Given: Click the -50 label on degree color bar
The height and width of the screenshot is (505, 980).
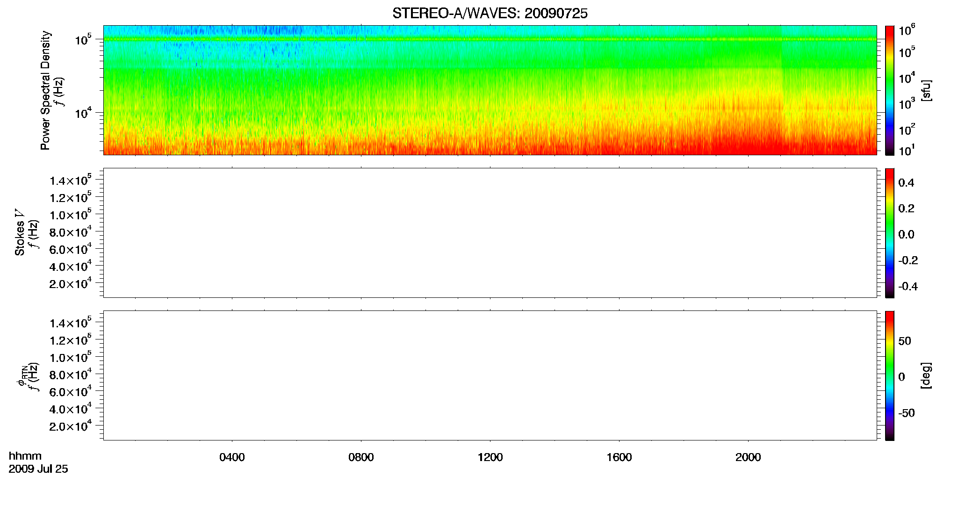Looking at the screenshot, I should coord(907,413).
